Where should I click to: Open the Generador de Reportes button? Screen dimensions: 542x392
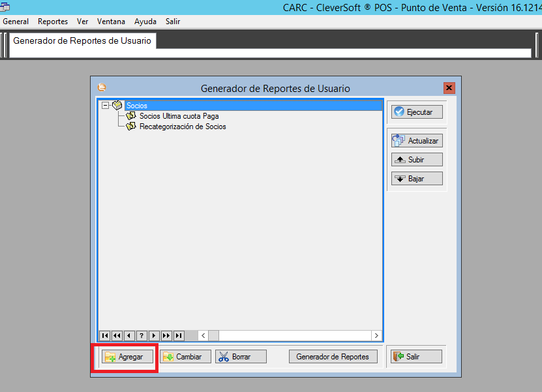coord(333,357)
